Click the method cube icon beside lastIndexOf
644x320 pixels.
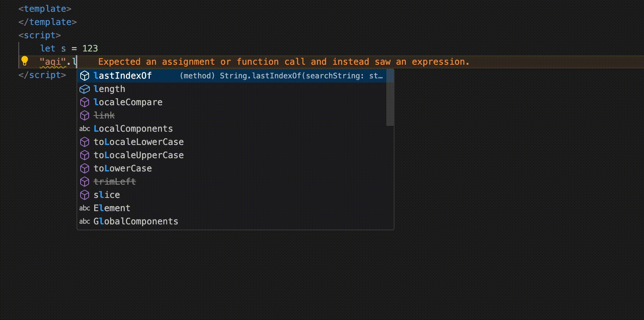[x=85, y=76]
